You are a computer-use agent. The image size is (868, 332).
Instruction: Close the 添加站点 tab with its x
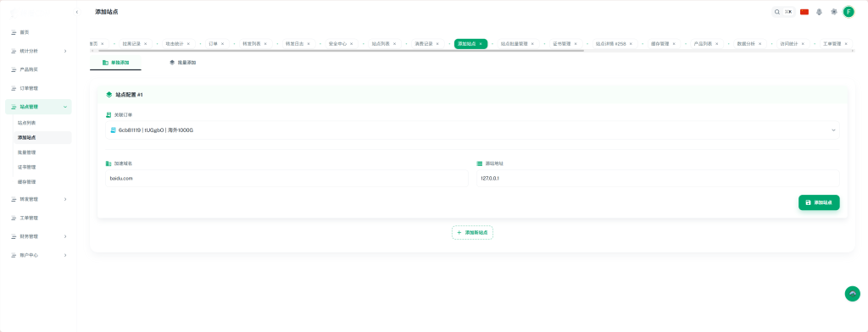pos(481,44)
